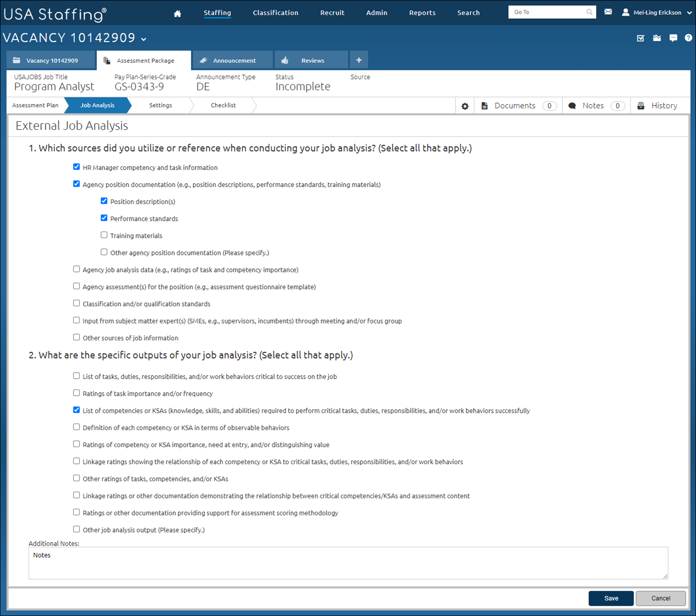Open the Search menu
Screen dimensions: 696x616
click(x=468, y=13)
